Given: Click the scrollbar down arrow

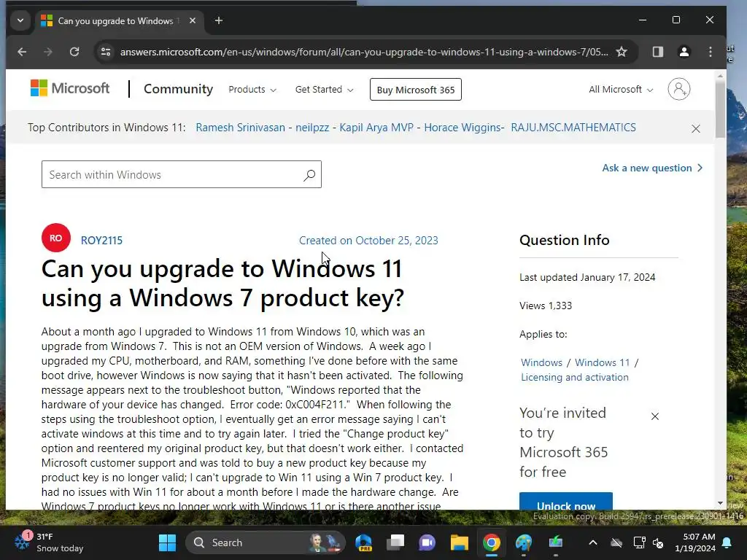Looking at the screenshot, I should pos(720,503).
